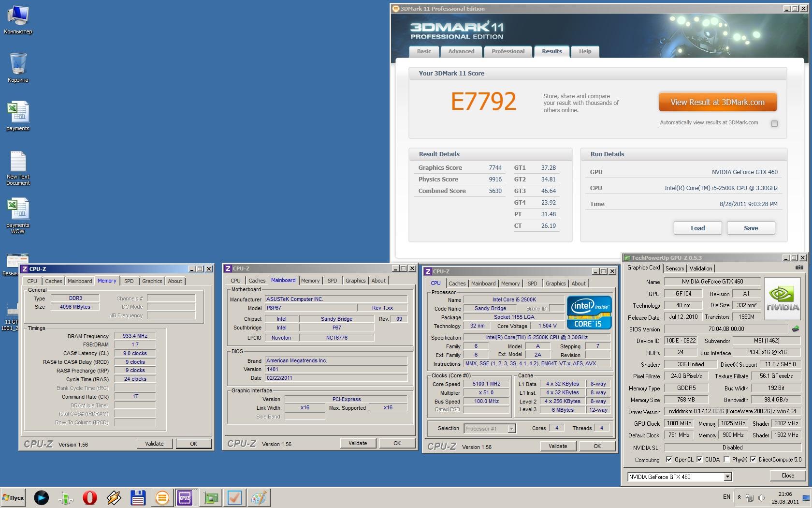The width and height of the screenshot is (812, 508).
Task: Click the Graphics Score value 7744
Action: click(x=495, y=168)
